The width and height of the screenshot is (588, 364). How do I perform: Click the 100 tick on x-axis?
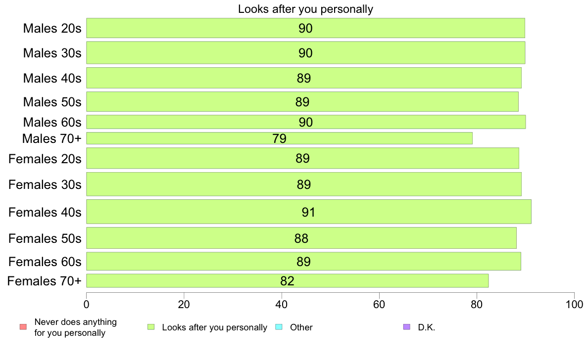[x=574, y=304]
